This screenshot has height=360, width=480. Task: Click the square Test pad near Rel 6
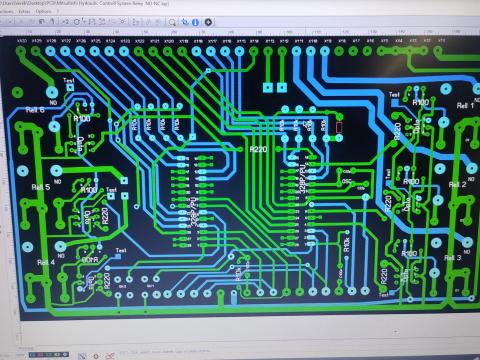70,88
